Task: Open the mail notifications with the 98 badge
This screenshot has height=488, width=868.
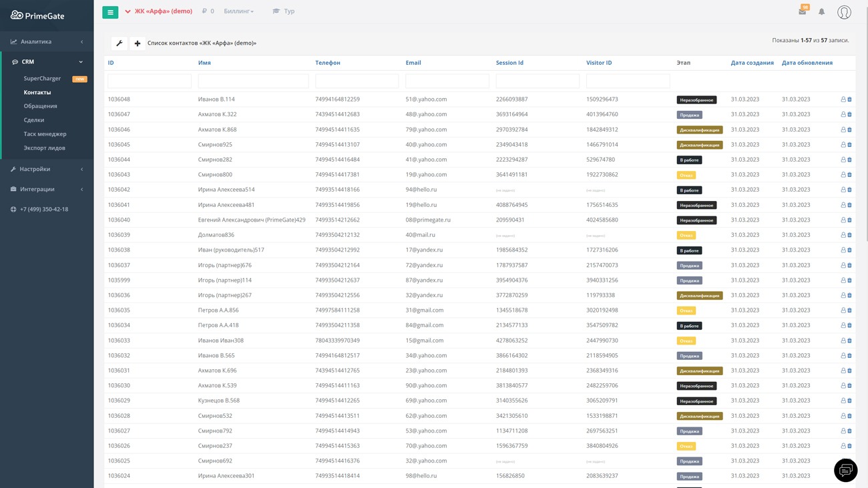Action: pyautogui.click(x=803, y=11)
